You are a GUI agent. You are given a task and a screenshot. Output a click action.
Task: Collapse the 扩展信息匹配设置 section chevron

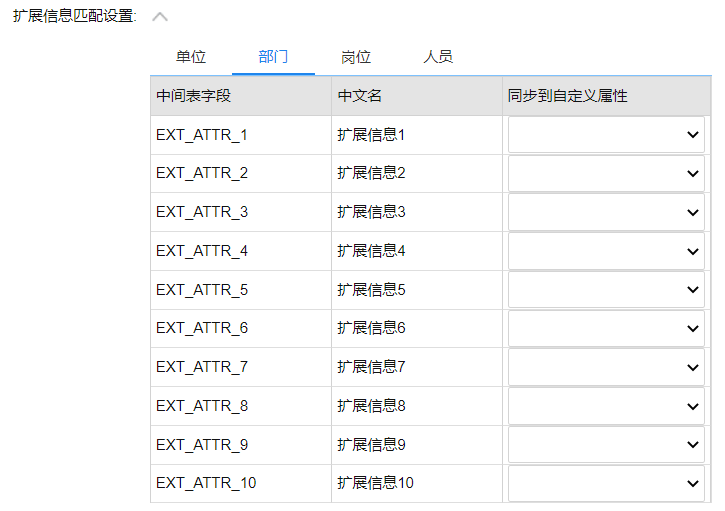[160, 17]
